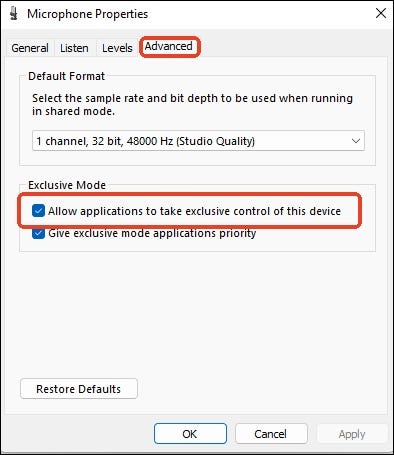The image size is (394, 455).
Task: Click the Exclusive Mode group heading
Action: 67,185
